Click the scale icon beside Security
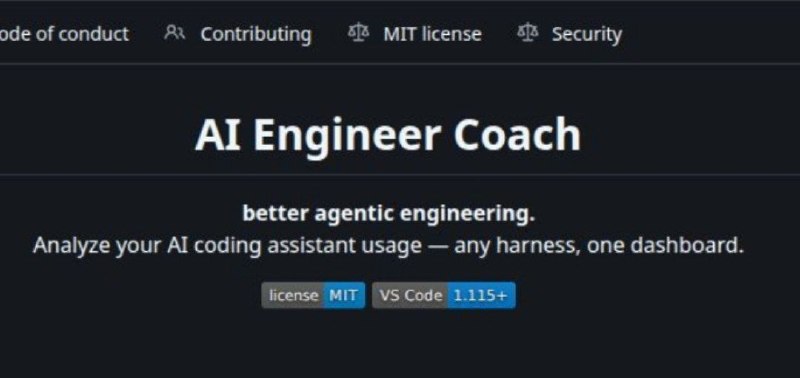Viewport: 800px width, 378px height. [x=527, y=33]
